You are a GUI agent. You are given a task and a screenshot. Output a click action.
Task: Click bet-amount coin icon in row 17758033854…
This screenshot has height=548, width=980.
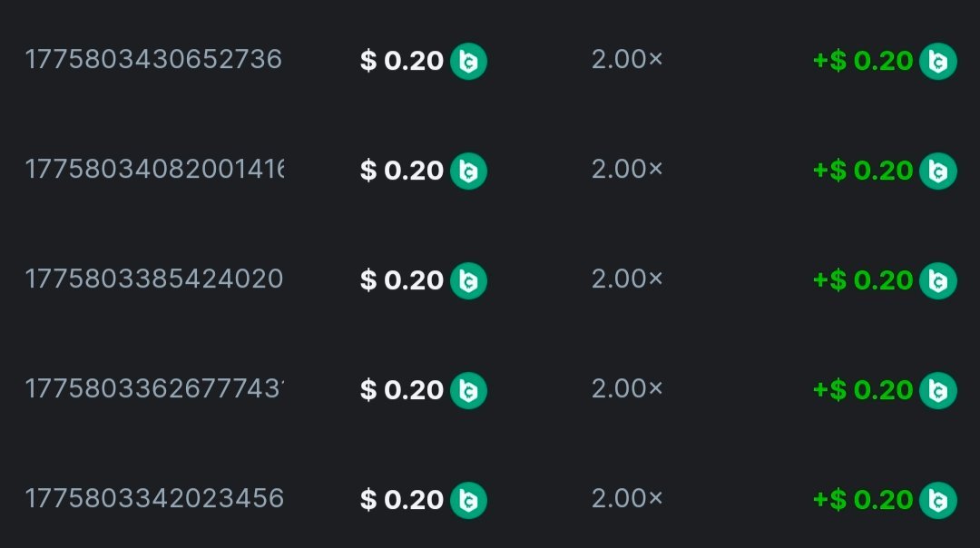469,280
